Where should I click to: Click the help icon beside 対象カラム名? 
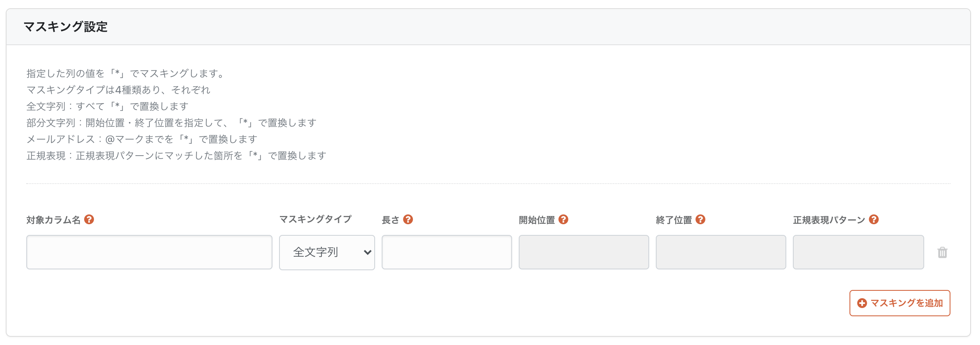click(89, 220)
